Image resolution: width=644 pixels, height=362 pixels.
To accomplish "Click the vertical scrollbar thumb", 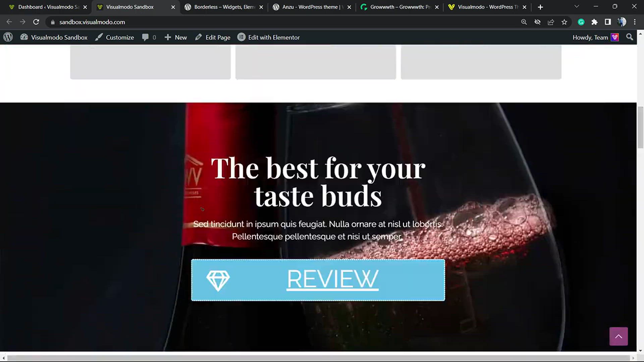I will (x=640, y=127).
